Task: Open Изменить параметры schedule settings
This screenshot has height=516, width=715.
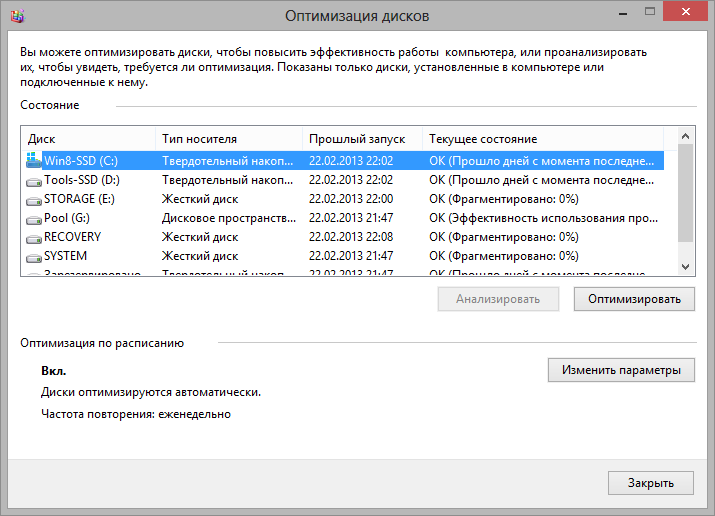Action: [621, 370]
